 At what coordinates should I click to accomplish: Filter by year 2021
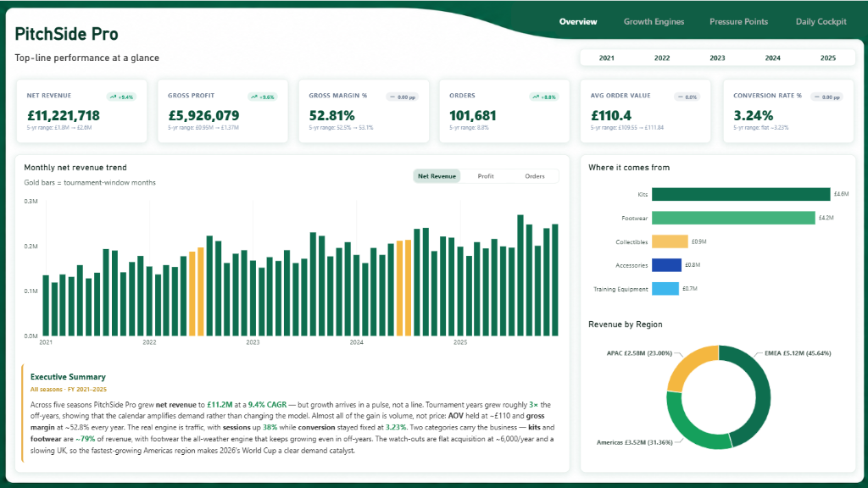click(x=607, y=58)
